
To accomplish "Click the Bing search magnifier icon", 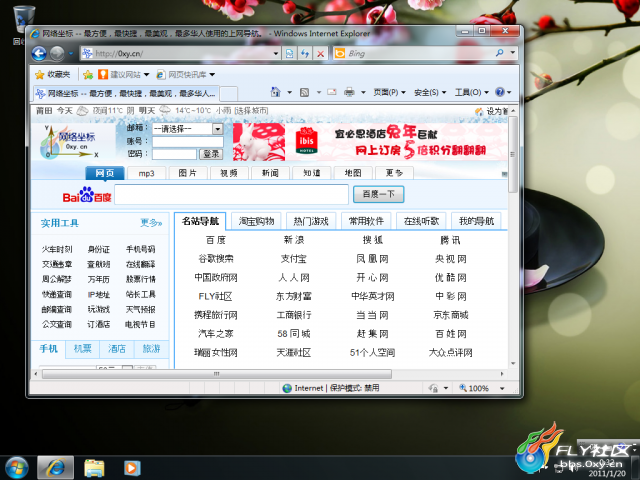I will click(x=500, y=53).
